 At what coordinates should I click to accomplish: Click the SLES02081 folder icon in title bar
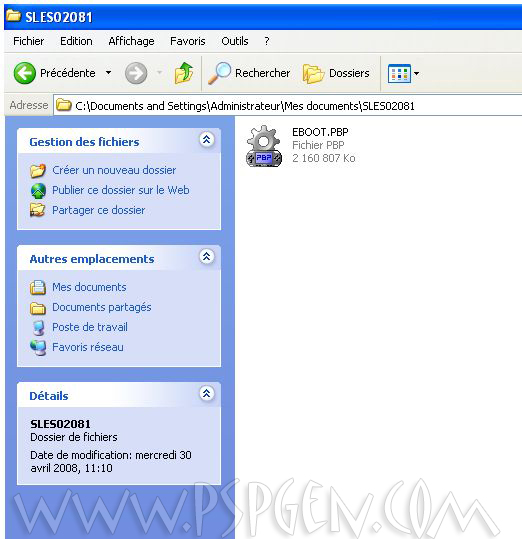(x=13, y=16)
